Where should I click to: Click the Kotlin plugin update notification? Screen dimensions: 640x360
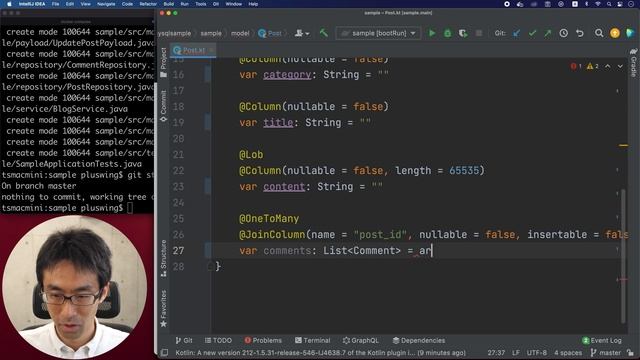pyautogui.click(x=320, y=353)
